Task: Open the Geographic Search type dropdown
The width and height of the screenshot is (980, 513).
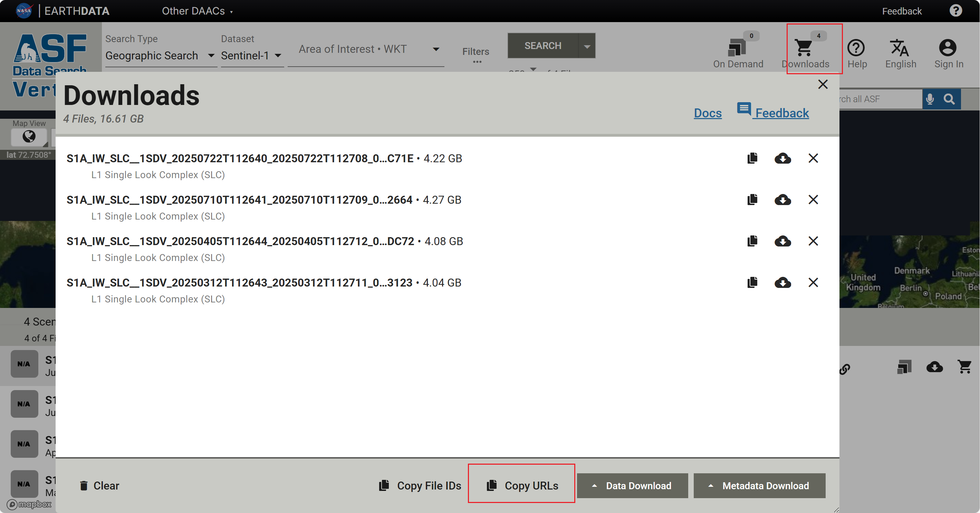Action: [160, 56]
